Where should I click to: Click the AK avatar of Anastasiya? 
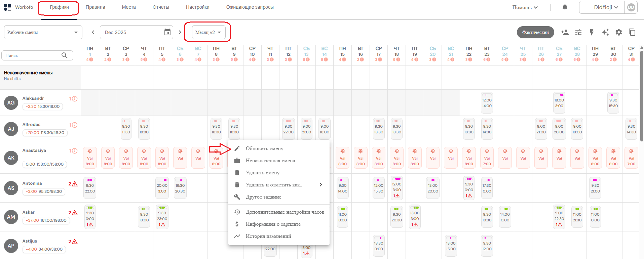click(11, 158)
